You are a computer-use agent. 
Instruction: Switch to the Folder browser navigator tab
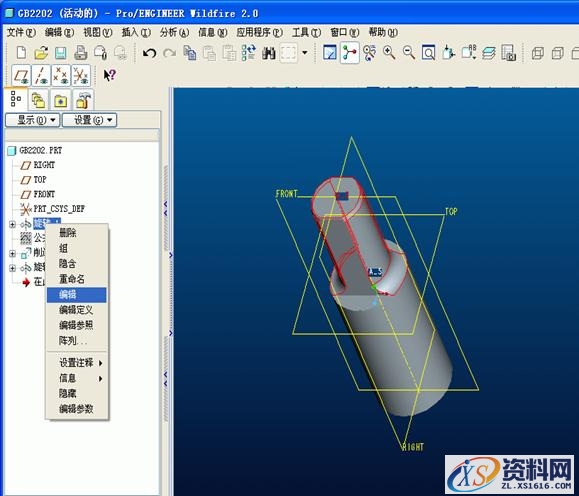[38, 100]
